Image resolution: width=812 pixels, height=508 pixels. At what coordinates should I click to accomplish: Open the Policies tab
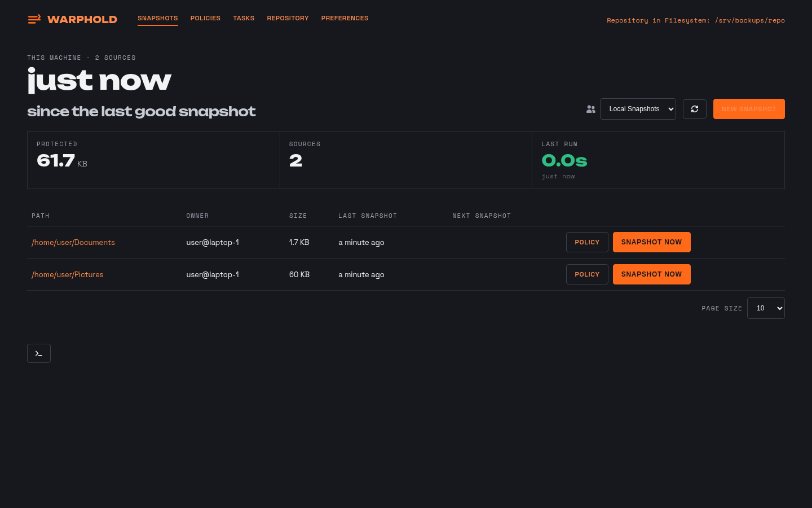pyautogui.click(x=205, y=18)
